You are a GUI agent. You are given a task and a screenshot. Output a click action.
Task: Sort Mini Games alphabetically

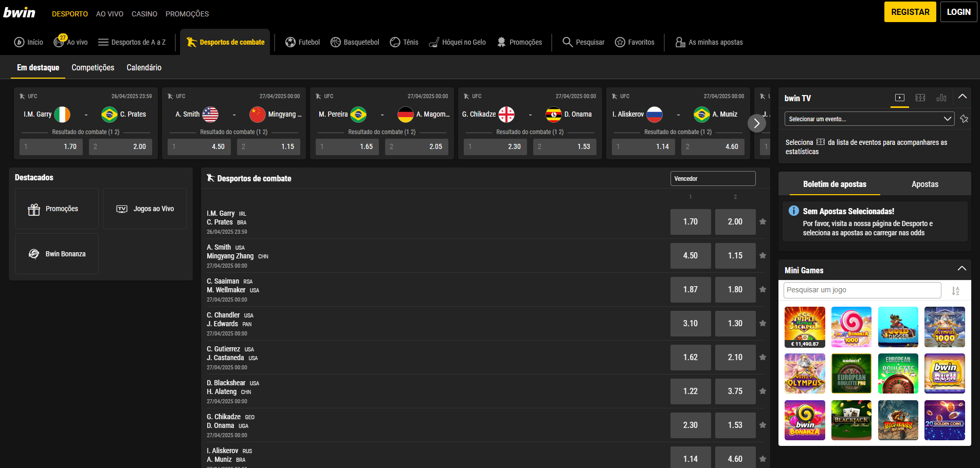tap(955, 290)
